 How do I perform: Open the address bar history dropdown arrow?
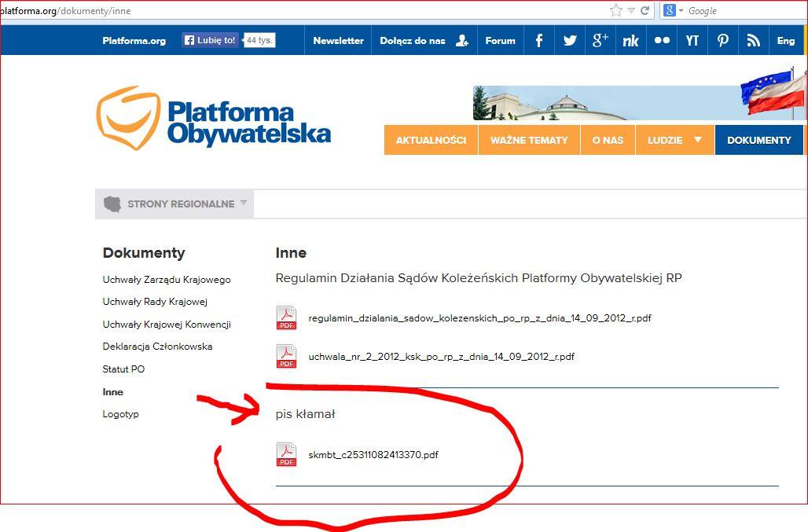point(631,10)
